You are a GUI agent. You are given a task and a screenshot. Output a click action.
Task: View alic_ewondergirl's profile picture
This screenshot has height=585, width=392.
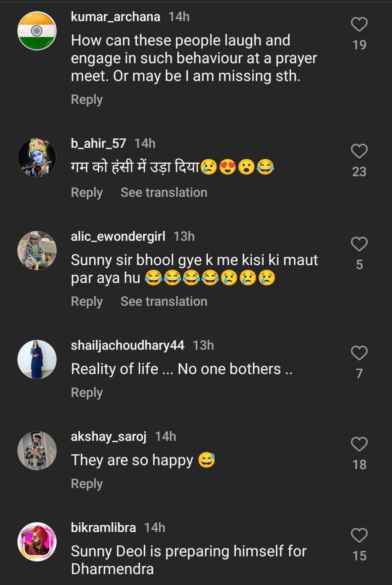coord(37,250)
